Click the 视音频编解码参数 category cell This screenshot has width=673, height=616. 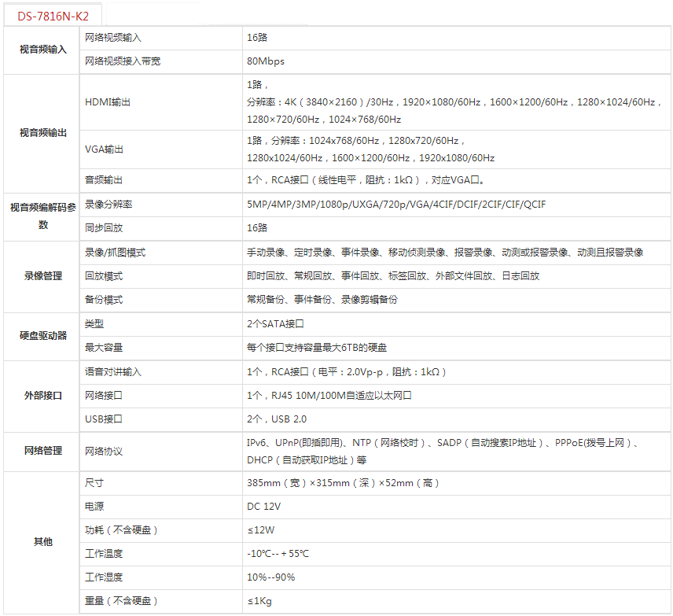pos(42,216)
